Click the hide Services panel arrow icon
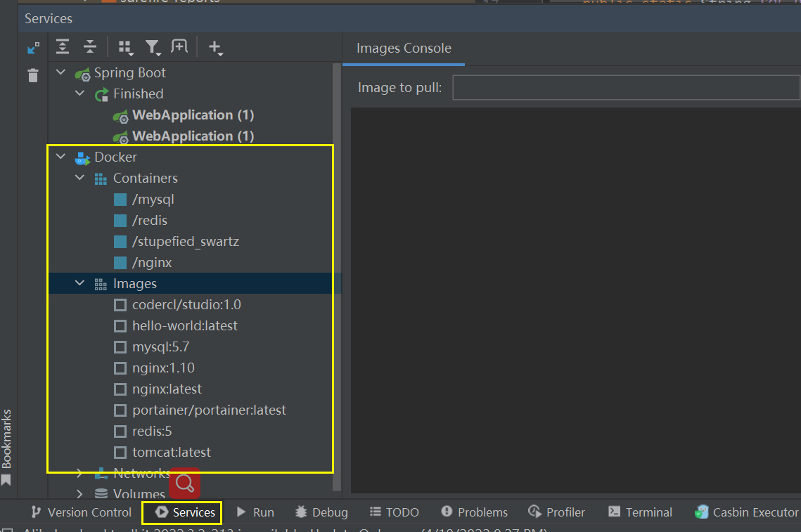The width and height of the screenshot is (801, 532). click(33, 48)
